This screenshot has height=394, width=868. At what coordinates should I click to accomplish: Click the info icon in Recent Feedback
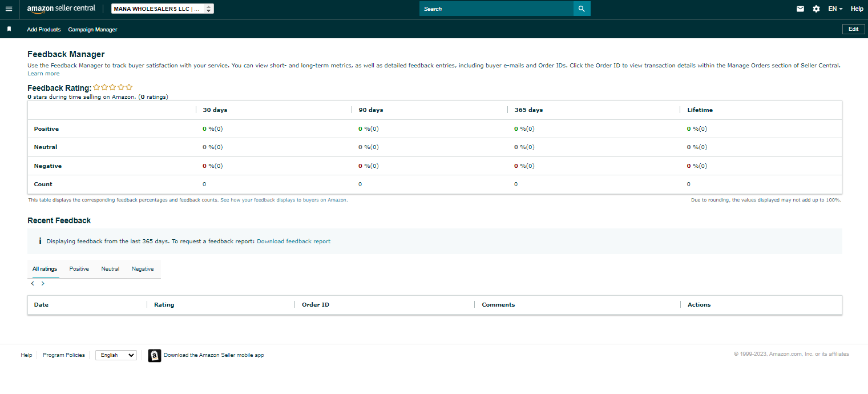click(x=40, y=241)
